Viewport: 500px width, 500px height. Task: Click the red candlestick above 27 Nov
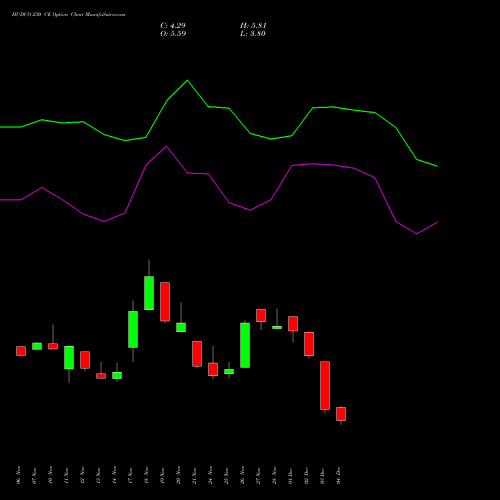coord(261,315)
